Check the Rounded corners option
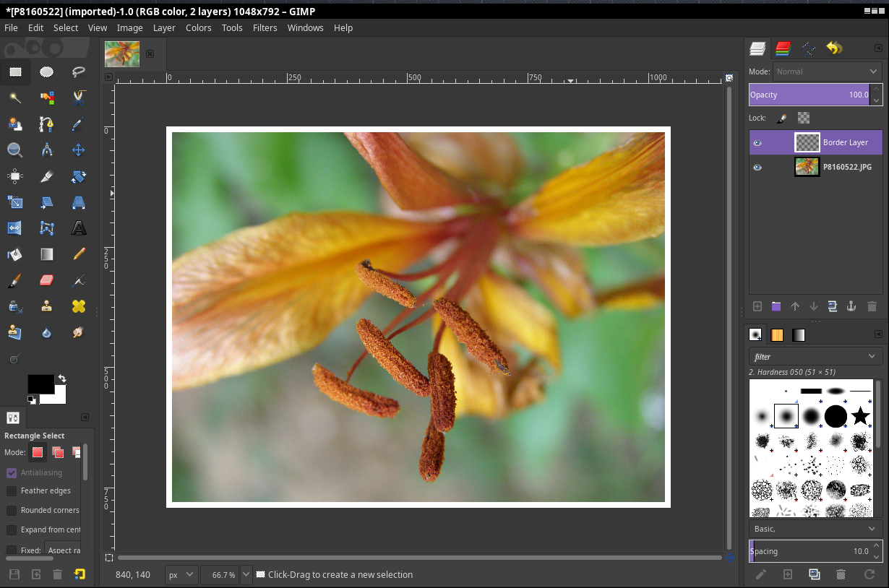The image size is (889, 588). click(x=12, y=510)
